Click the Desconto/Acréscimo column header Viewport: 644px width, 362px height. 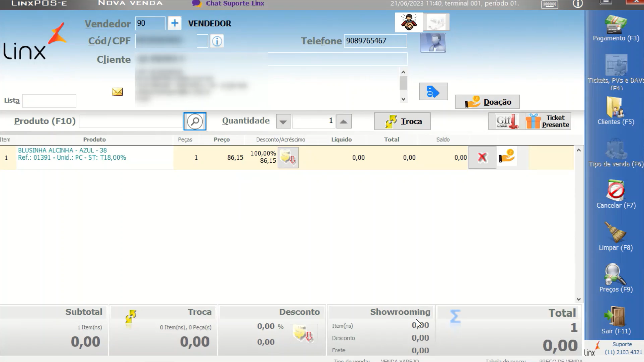coord(280,140)
